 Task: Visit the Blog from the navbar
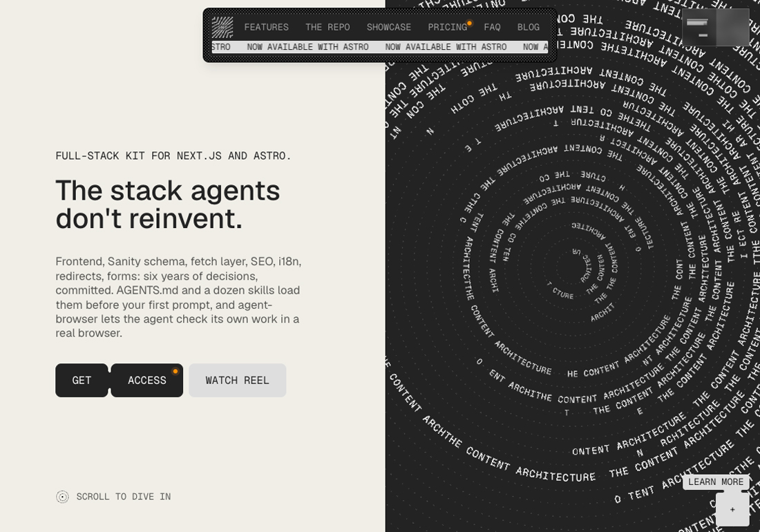click(529, 28)
